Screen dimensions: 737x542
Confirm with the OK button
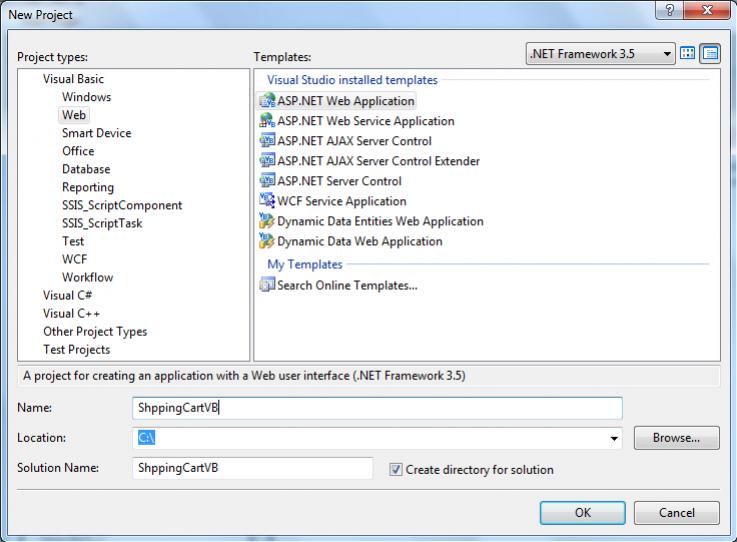(x=582, y=512)
